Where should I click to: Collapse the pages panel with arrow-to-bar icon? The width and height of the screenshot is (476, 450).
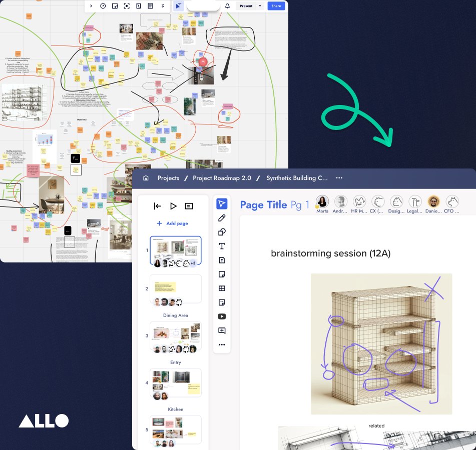pyautogui.click(x=157, y=206)
